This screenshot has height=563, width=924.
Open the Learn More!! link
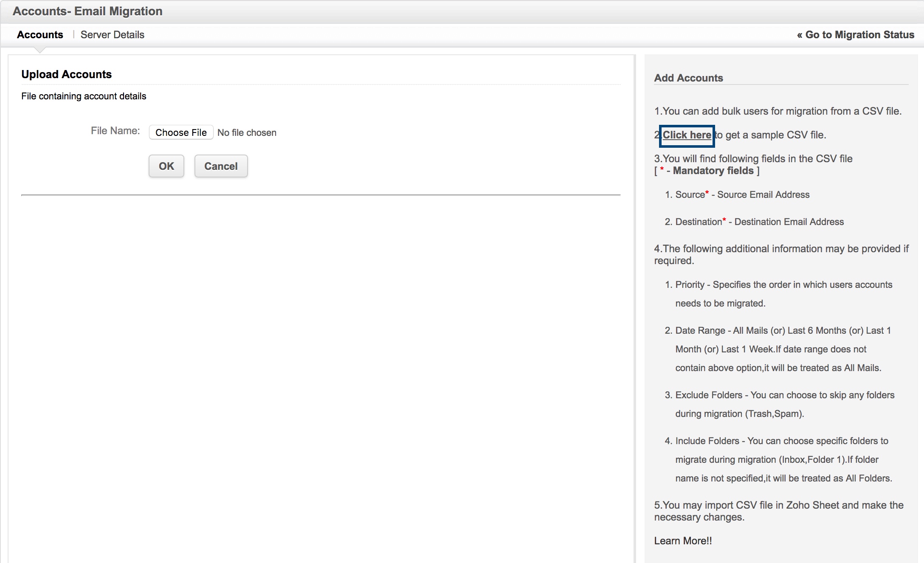pyautogui.click(x=683, y=540)
